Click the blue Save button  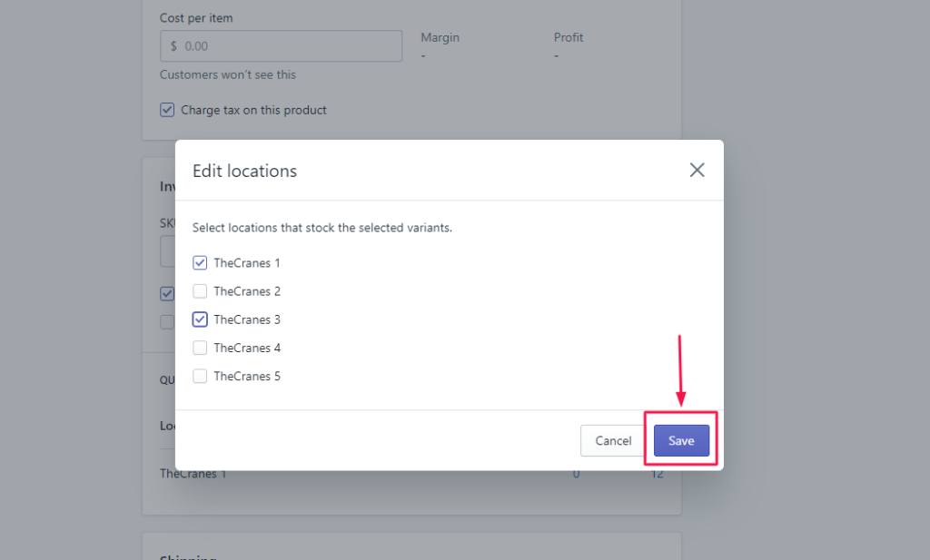(681, 440)
